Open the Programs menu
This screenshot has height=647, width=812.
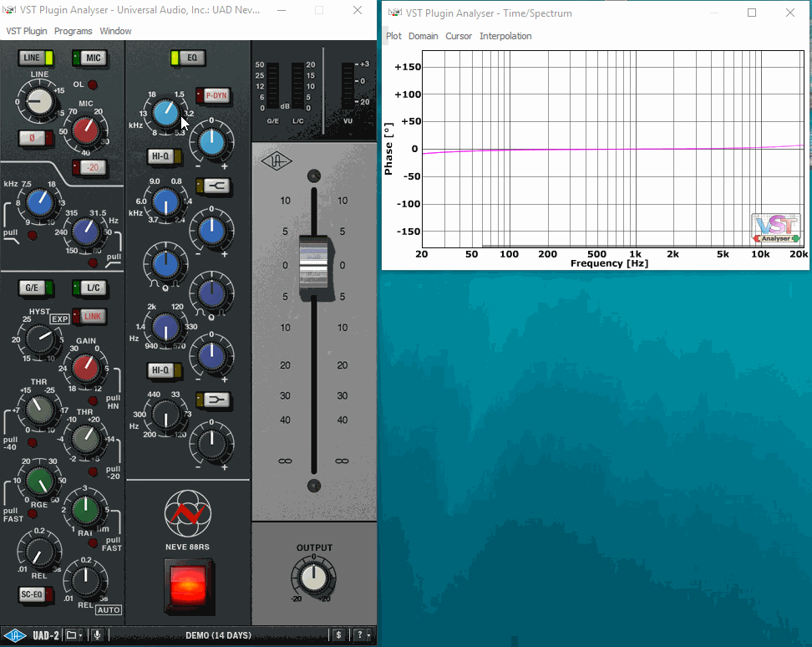click(73, 31)
